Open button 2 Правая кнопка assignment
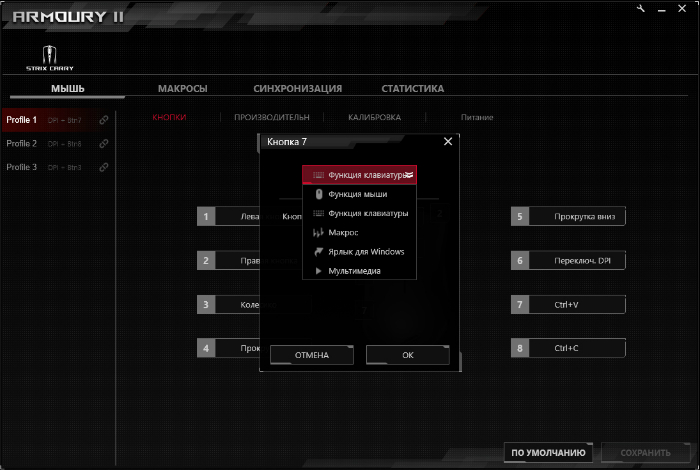The width and height of the screenshot is (700, 470). [228, 261]
